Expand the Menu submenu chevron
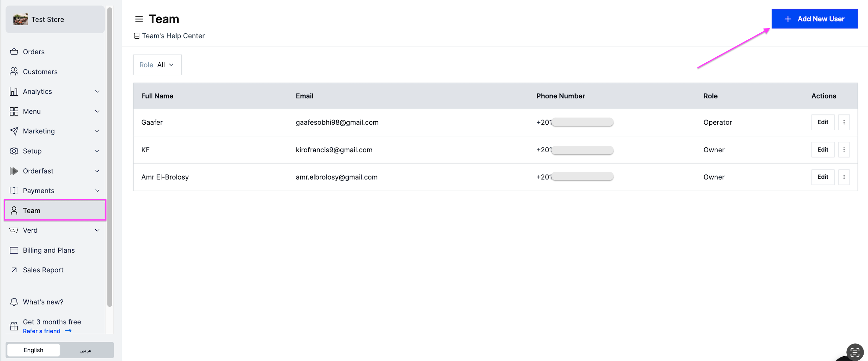Image resolution: width=868 pixels, height=361 pixels. coord(97,111)
